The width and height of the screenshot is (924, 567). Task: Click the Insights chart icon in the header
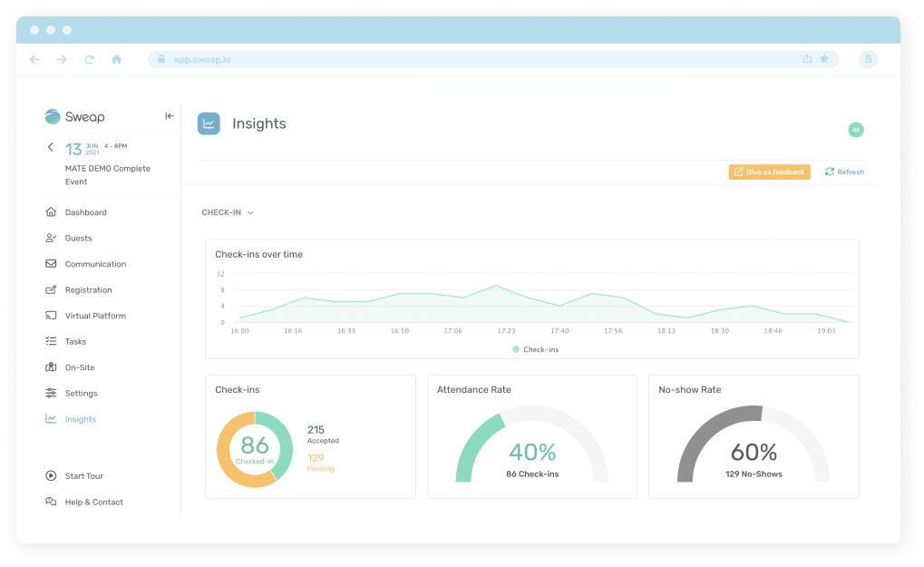coord(209,123)
